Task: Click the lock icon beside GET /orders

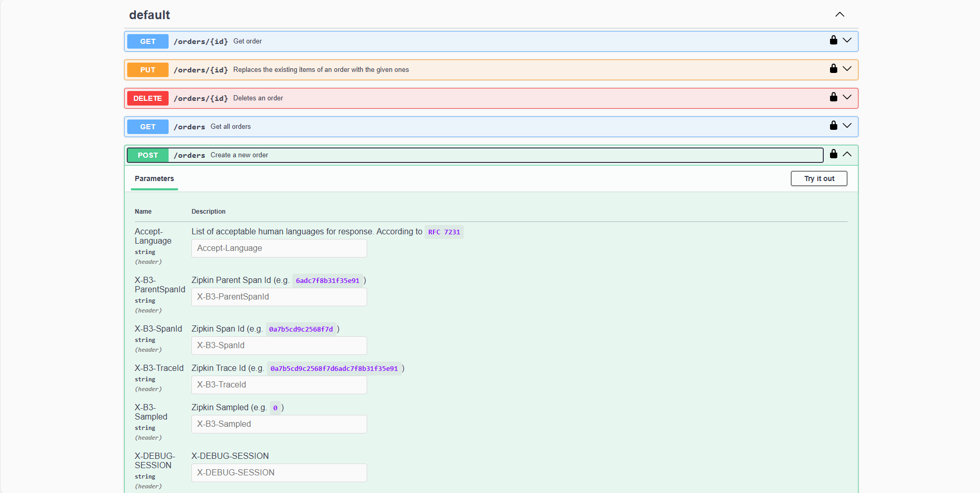Action: tap(833, 125)
